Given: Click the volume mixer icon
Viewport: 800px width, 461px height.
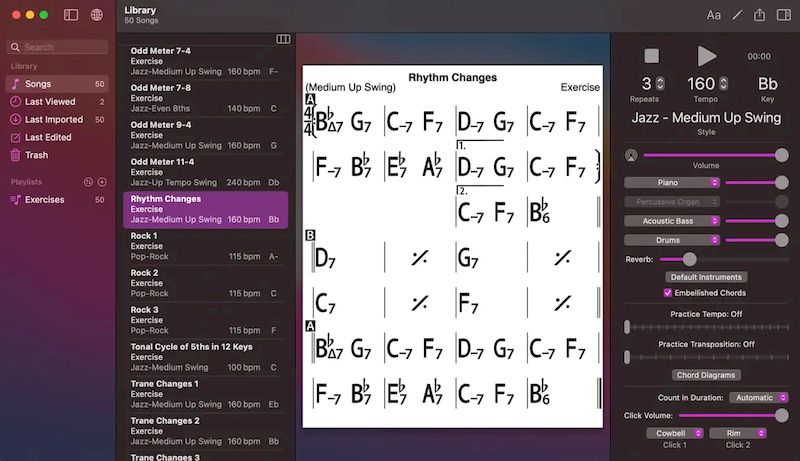Looking at the screenshot, I should [631, 156].
